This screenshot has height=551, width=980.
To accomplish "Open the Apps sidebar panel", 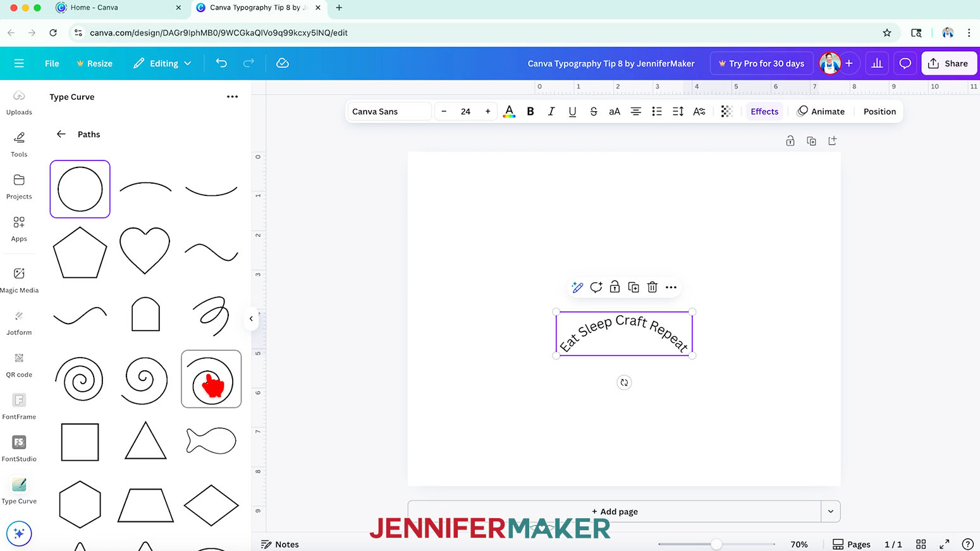I will 19,229.
